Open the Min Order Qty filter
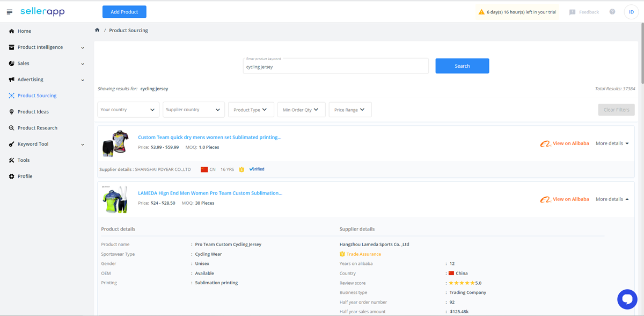This screenshot has width=644, height=316. pyautogui.click(x=301, y=110)
